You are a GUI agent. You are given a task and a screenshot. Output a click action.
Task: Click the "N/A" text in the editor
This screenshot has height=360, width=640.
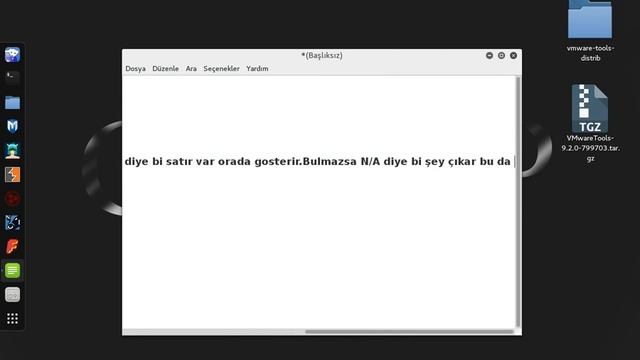point(371,162)
